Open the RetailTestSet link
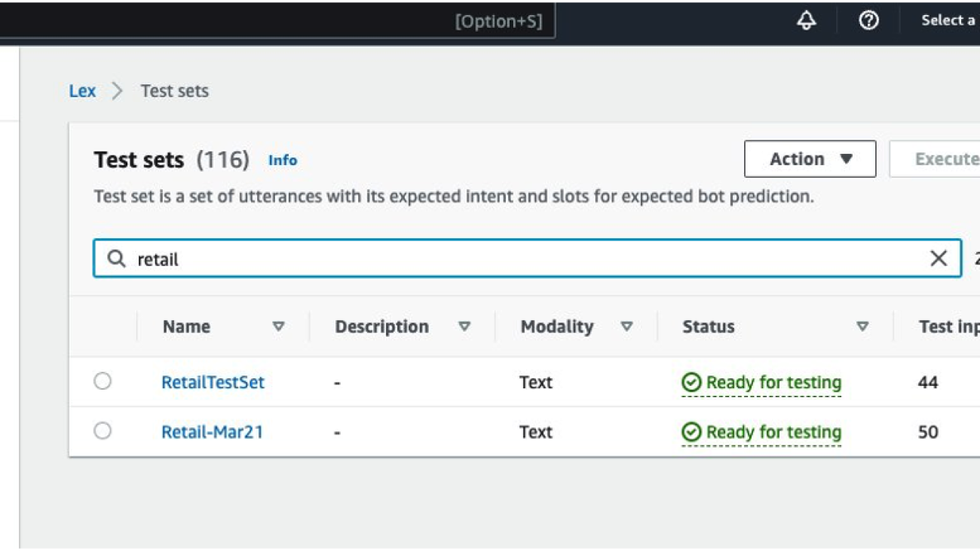Image resolution: width=980 pixels, height=551 pixels. point(213,382)
